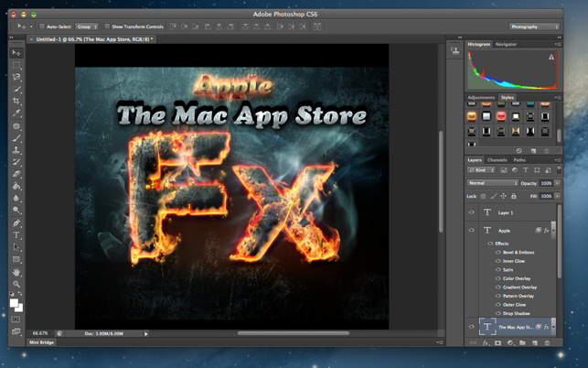Switch to the Adjustments tab
The image size is (588, 368).
(481, 97)
